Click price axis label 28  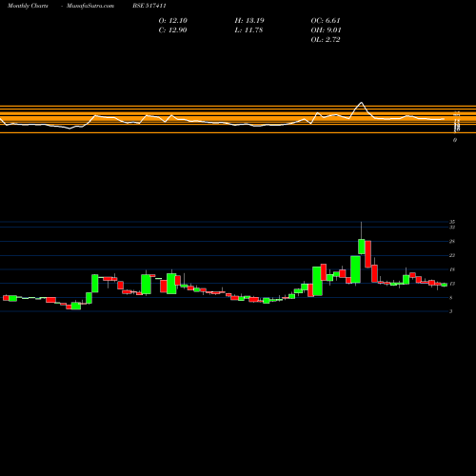(x=452, y=241)
